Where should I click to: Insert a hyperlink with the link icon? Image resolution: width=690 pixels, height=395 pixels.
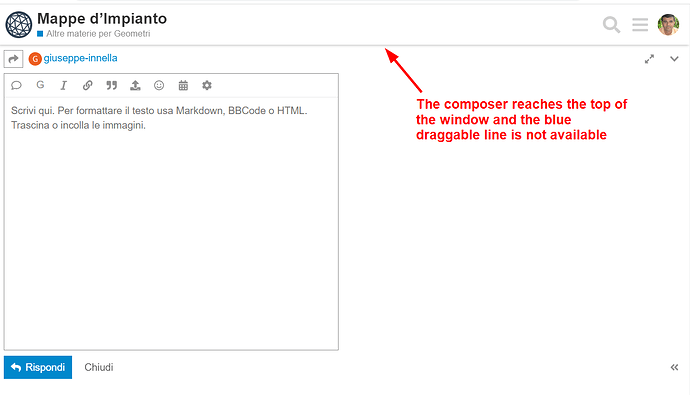88,85
